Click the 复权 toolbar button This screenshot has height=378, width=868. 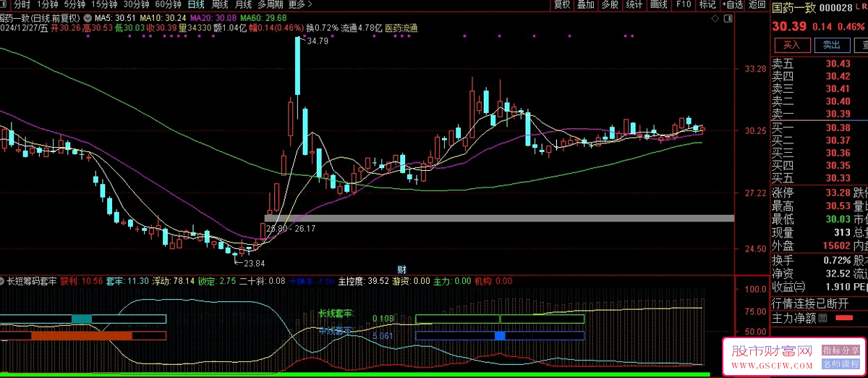[562, 4]
